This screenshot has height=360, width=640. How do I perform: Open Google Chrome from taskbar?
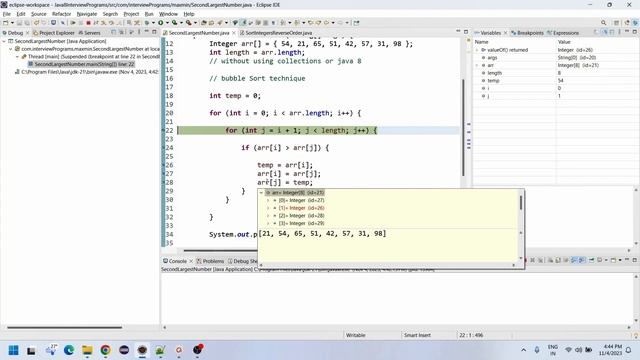(x=106, y=350)
